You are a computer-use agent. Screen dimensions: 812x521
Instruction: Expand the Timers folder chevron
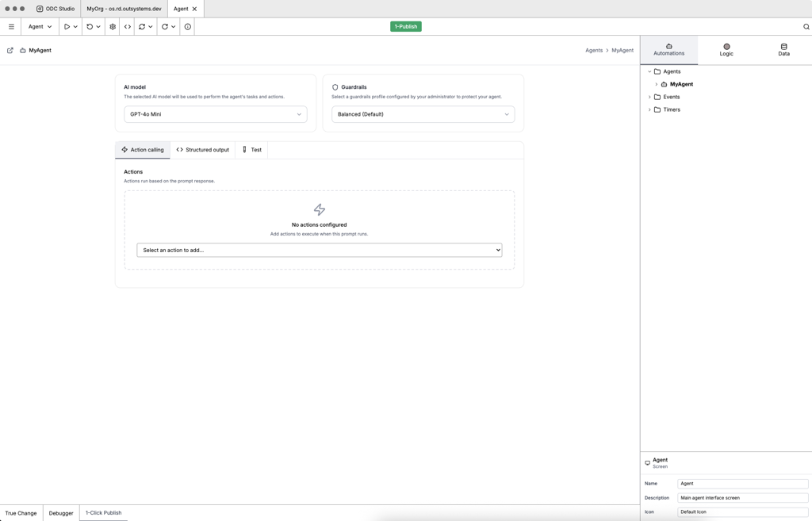[x=649, y=109]
